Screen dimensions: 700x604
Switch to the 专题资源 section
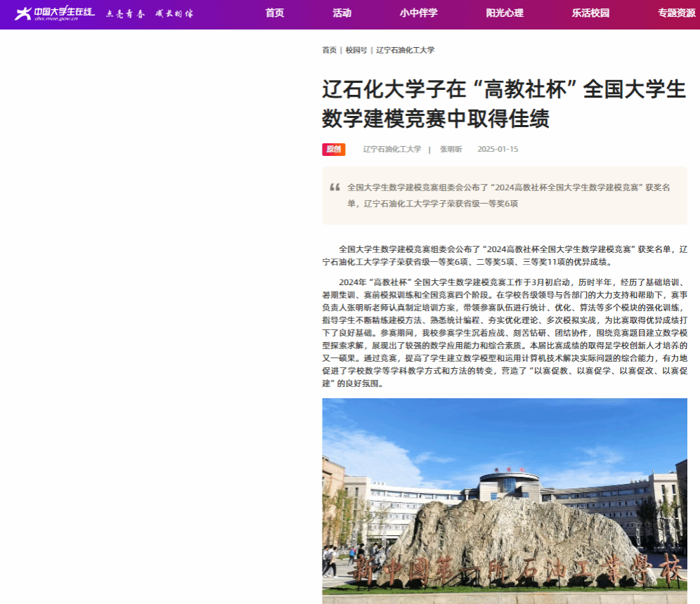(x=676, y=13)
